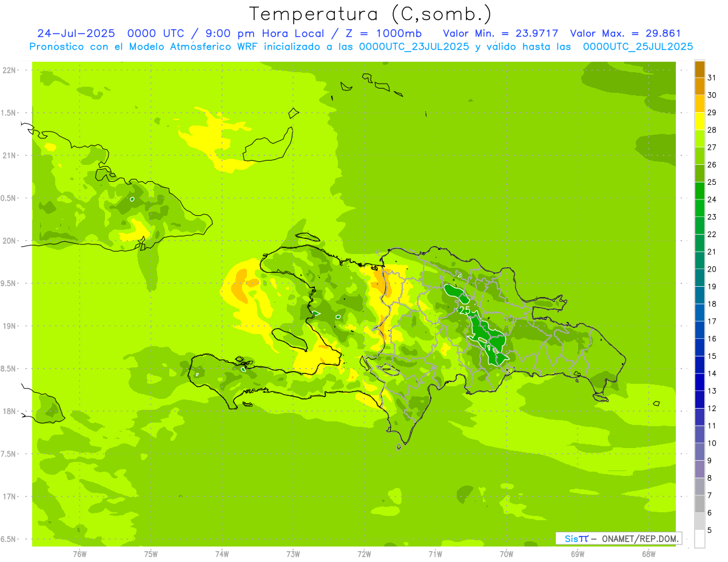
Task: Click the legend value "5"
Action: click(x=710, y=530)
